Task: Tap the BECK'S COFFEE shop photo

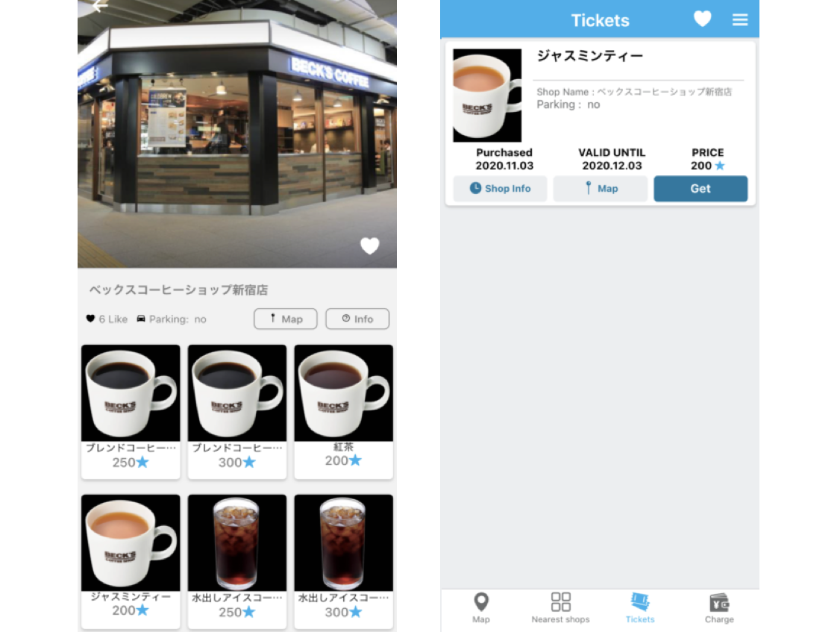Action: 237,134
